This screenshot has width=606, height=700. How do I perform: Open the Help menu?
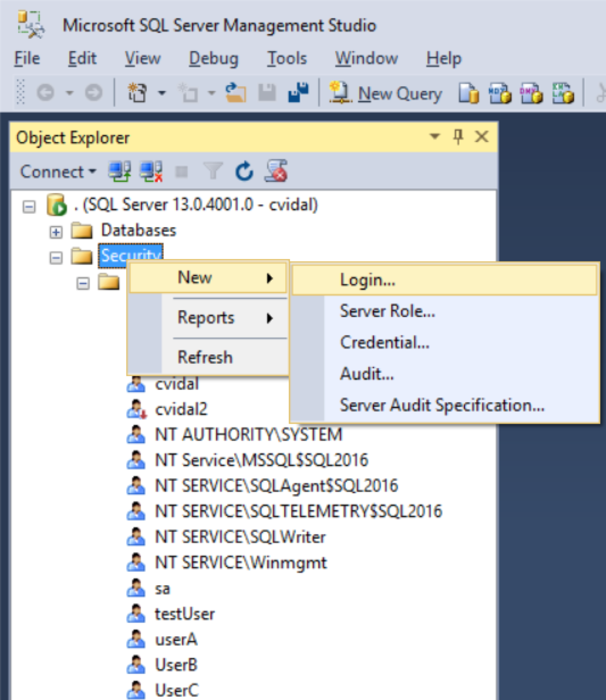click(x=444, y=59)
